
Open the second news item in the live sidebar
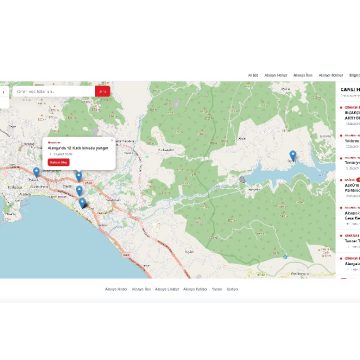tap(349, 141)
